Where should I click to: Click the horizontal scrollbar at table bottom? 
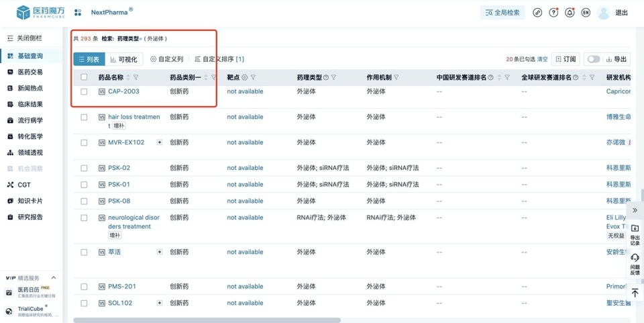click(x=207, y=320)
